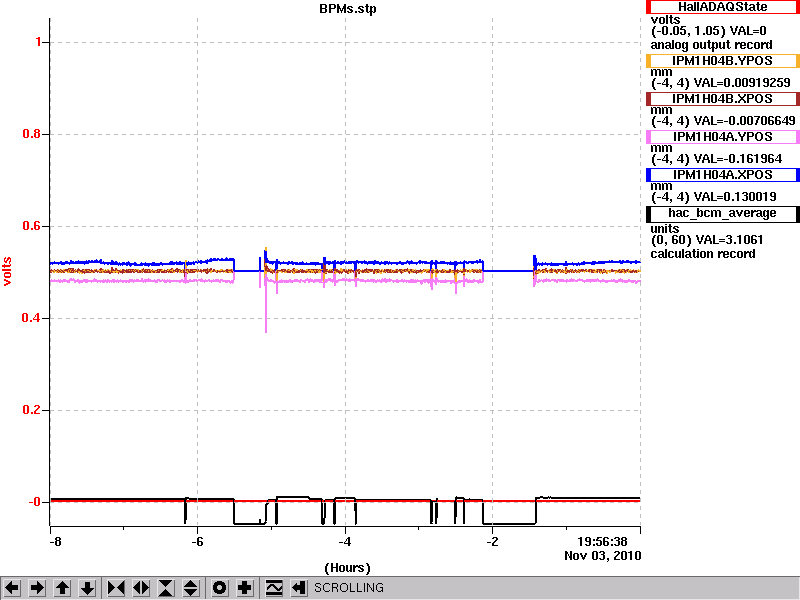Click the y-axis tick label 0.2
800x600 pixels.
point(32,410)
